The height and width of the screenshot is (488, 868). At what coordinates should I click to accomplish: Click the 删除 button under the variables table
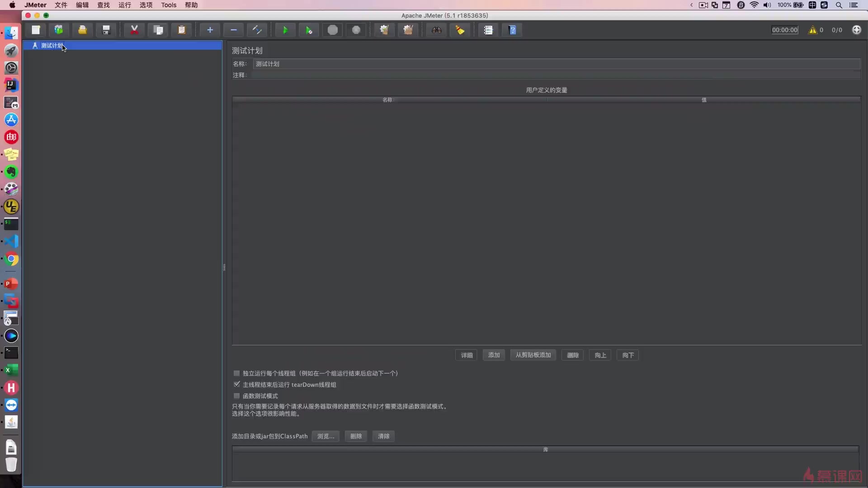pos(573,355)
